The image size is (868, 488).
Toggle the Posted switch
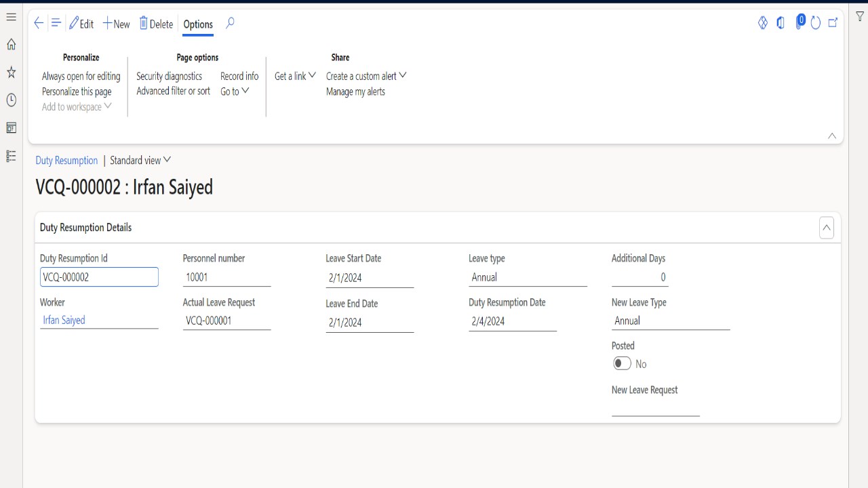click(622, 364)
